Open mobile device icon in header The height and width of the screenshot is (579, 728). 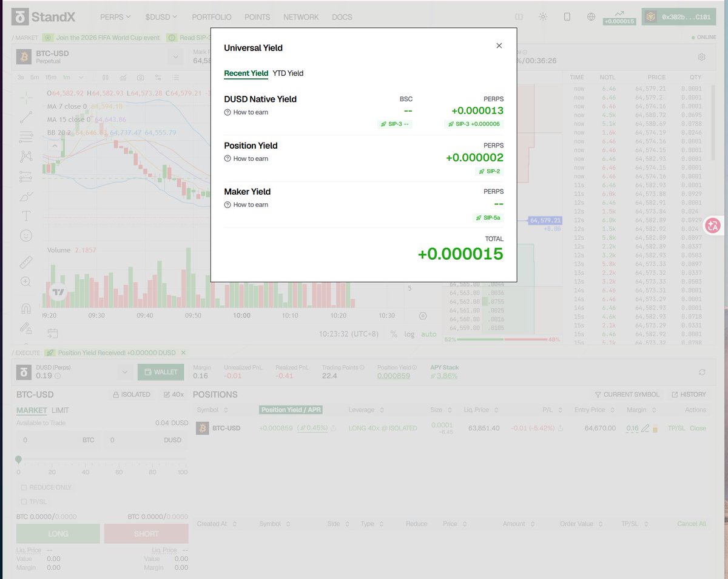point(567,17)
